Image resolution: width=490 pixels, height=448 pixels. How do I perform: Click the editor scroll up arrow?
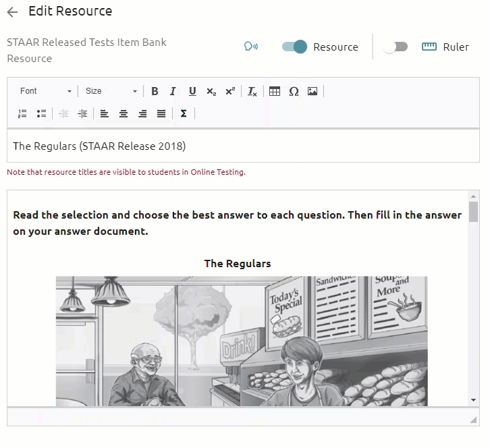(473, 196)
